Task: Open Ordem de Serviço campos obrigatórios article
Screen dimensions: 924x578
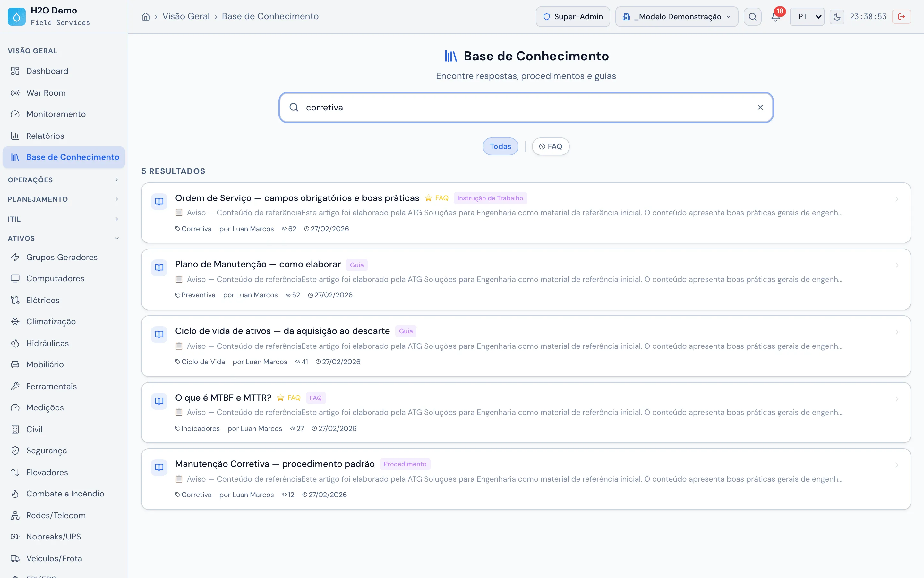Action: (x=526, y=213)
